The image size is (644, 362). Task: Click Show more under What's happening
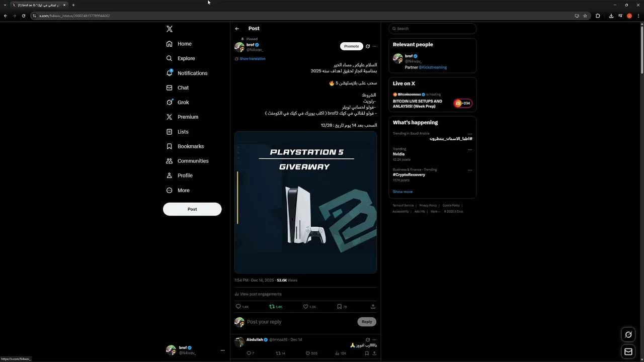(403, 192)
